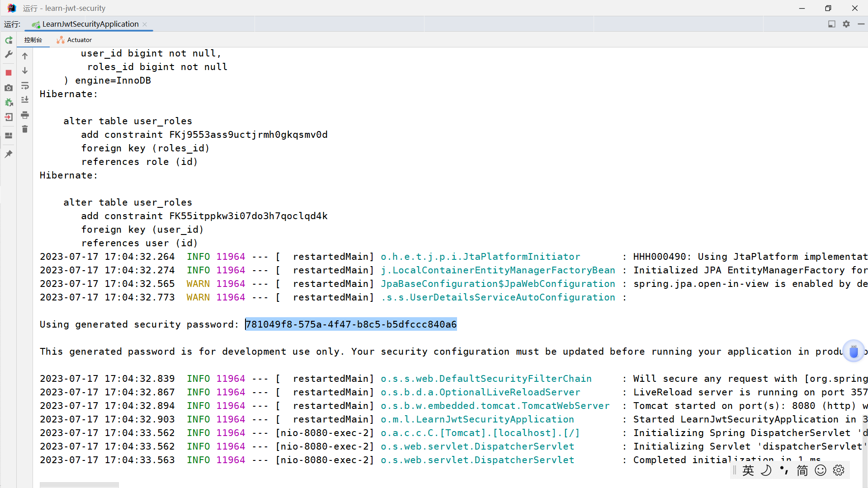Hide the run panel with the dash button

[861, 24]
